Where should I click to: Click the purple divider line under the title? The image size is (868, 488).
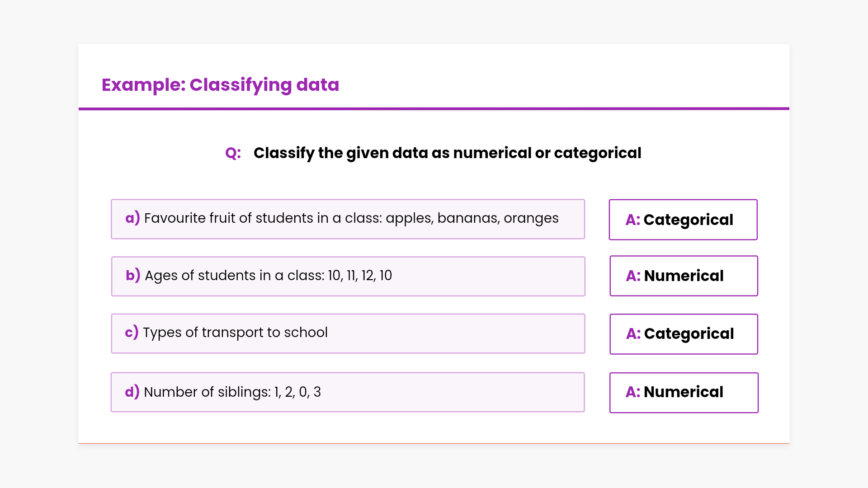tap(434, 108)
